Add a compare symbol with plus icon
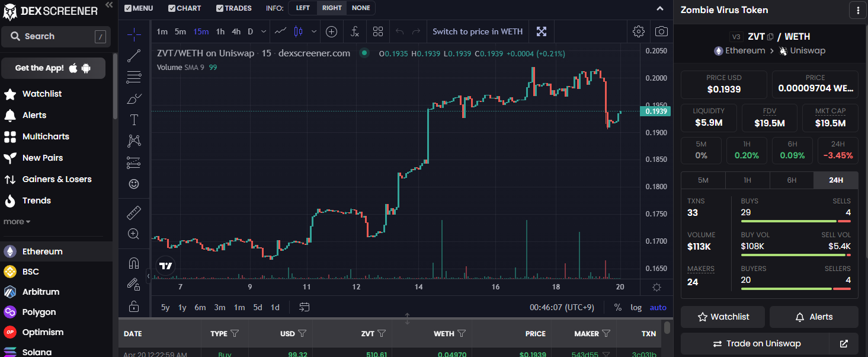 click(332, 31)
